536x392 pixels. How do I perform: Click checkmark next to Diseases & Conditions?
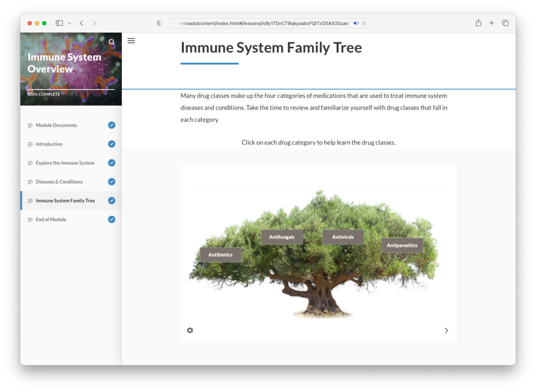111,182
